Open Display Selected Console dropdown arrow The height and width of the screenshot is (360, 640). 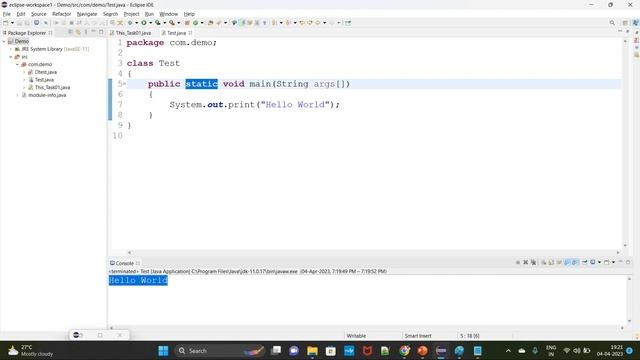click(599, 262)
